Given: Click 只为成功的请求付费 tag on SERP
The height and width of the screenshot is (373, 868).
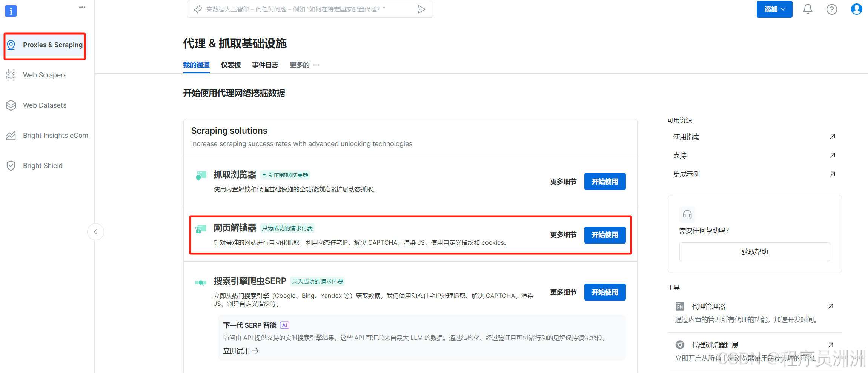Looking at the screenshot, I should [x=317, y=282].
